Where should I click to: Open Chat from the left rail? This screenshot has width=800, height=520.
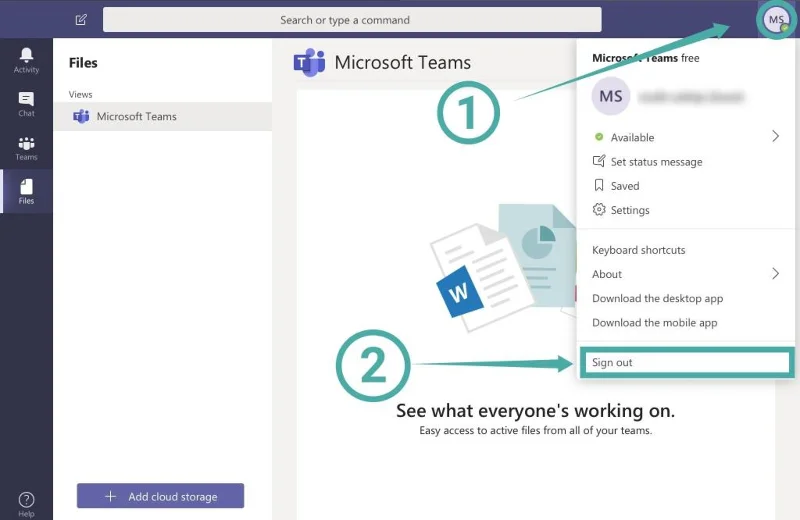(26, 104)
